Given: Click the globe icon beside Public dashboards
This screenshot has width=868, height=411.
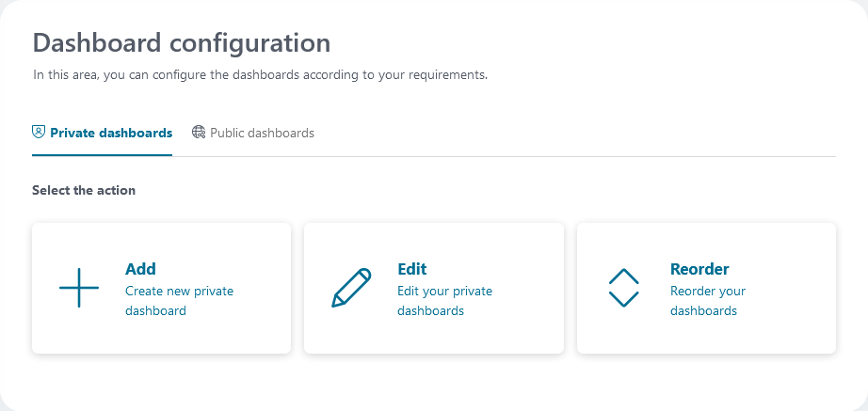Looking at the screenshot, I should click(x=199, y=133).
